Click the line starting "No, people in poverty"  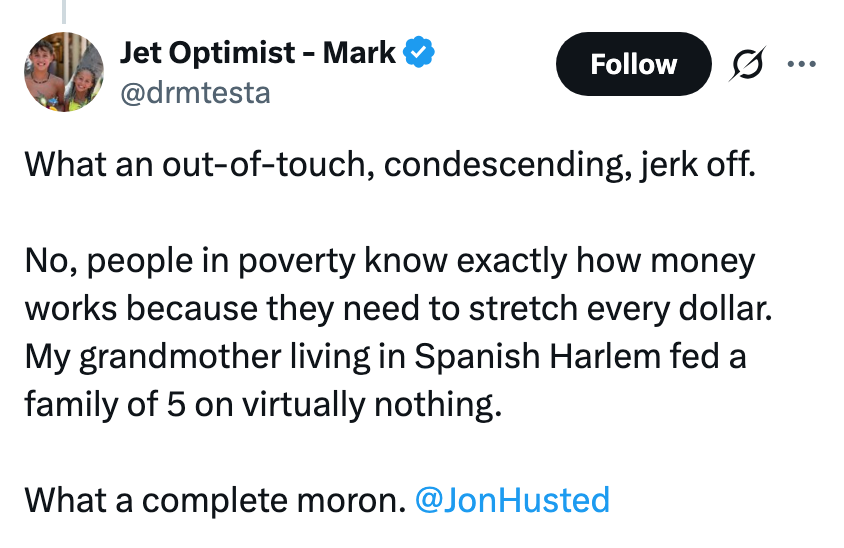(389, 263)
